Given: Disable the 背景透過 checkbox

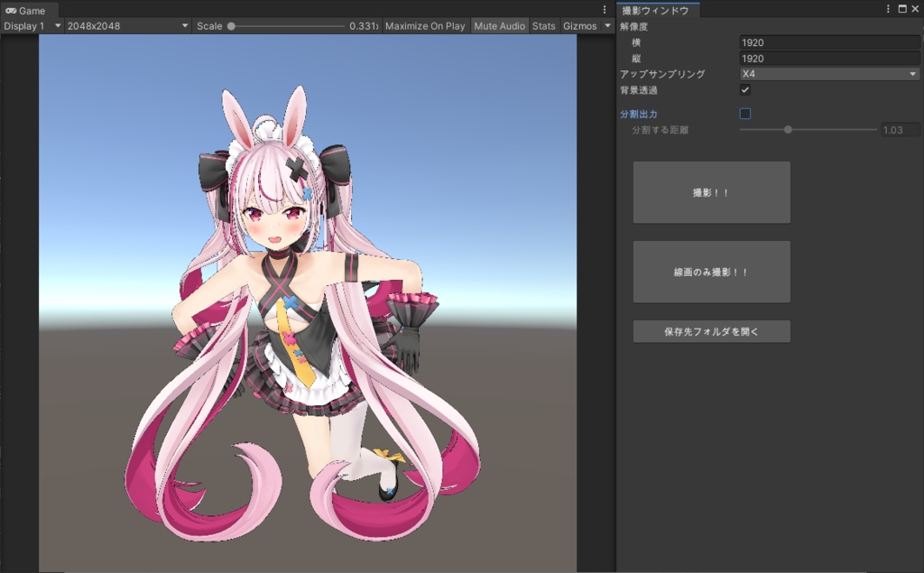Looking at the screenshot, I should 745,89.
